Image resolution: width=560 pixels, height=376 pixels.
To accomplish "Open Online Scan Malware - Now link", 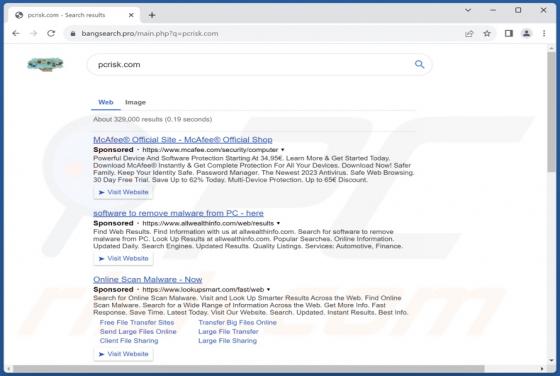I will (148, 280).
